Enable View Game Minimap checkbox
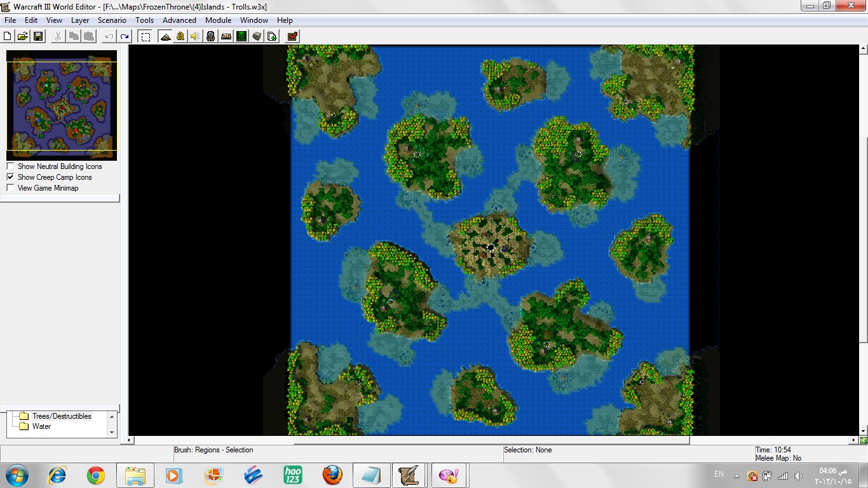 pyautogui.click(x=10, y=188)
